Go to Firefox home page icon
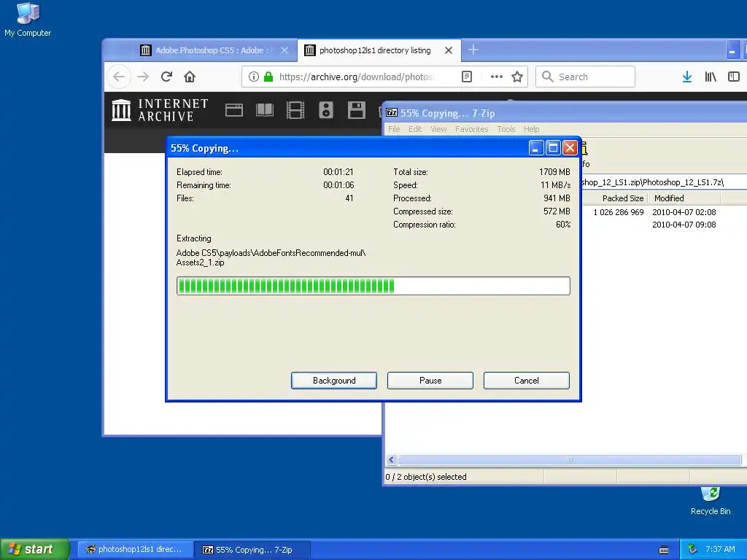This screenshot has width=747, height=560. (x=190, y=77)
